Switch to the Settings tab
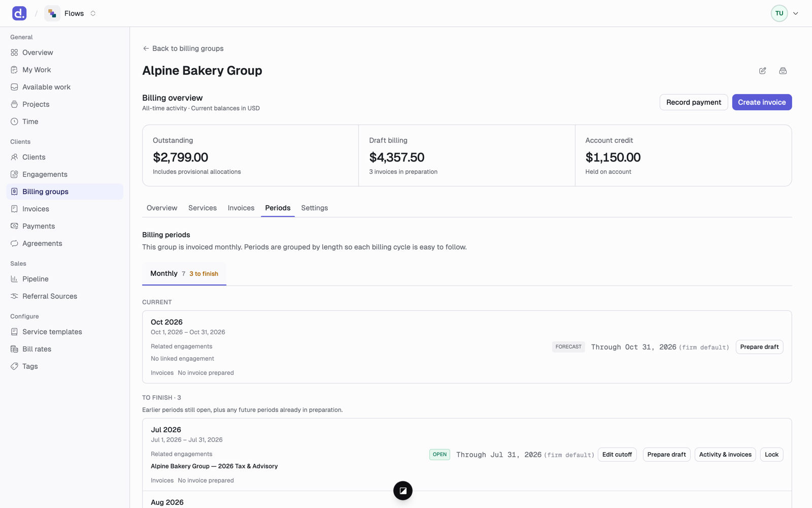The image size is (812, 508). click(x=315, y=208)
